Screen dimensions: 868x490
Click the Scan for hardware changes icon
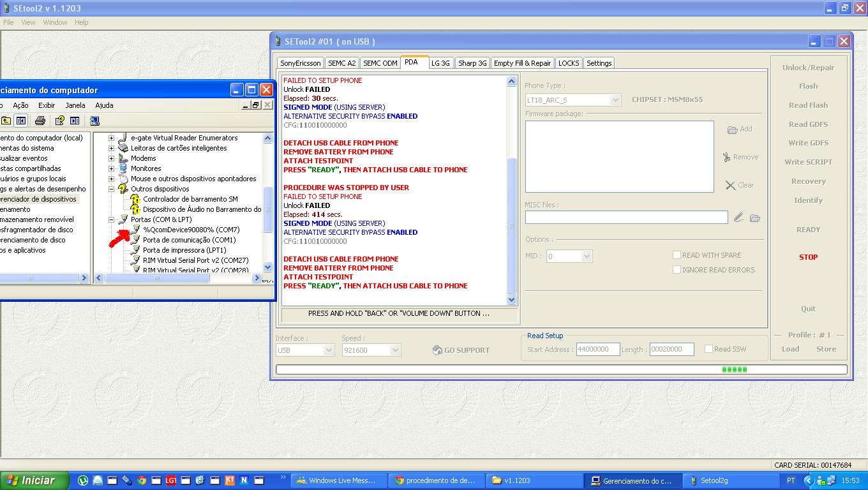pyautogui.click(x=94, y=121)
